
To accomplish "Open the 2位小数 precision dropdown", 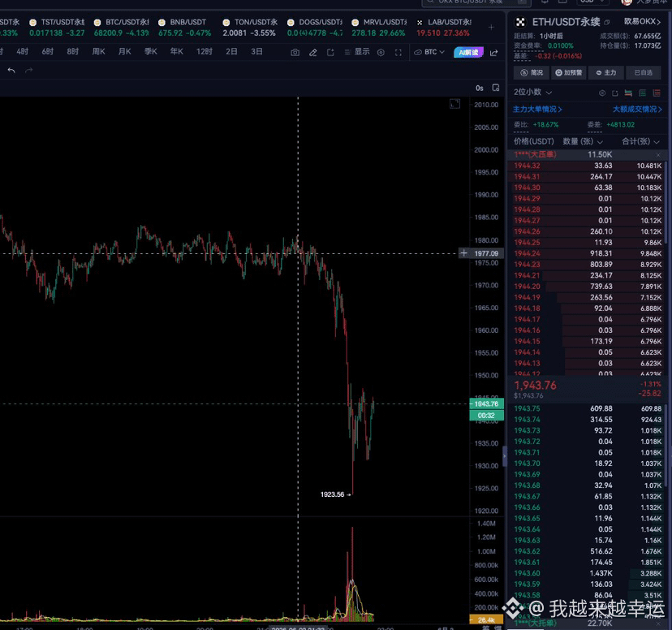I will (x=532, y=92).
